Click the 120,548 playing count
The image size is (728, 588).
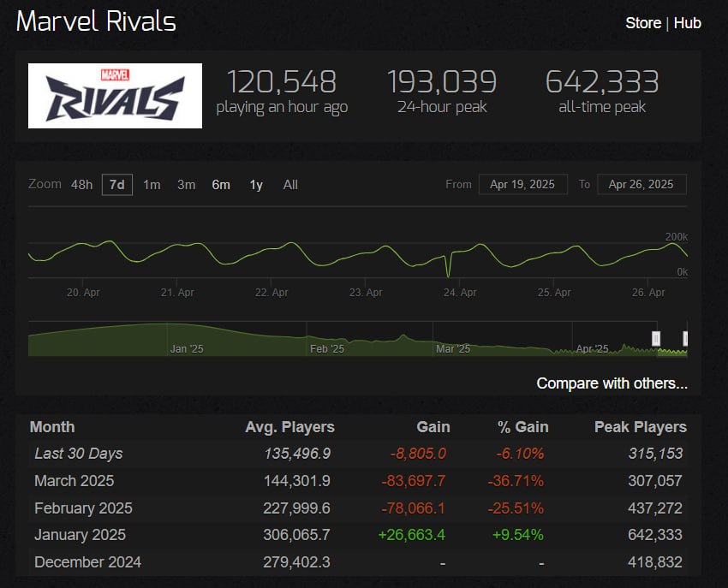(282, 81)
